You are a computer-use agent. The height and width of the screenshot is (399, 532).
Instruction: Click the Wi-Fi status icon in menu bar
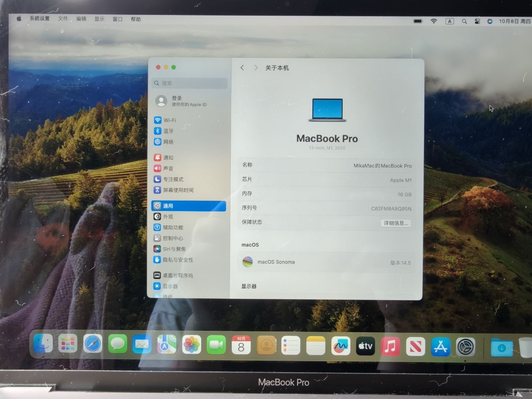click(434, 21)
